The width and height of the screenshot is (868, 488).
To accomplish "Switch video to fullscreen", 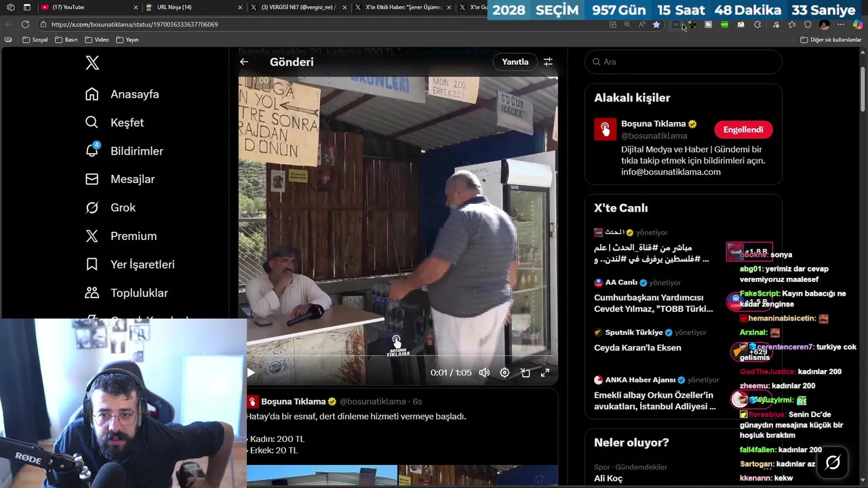I will (x=545, y=373).
